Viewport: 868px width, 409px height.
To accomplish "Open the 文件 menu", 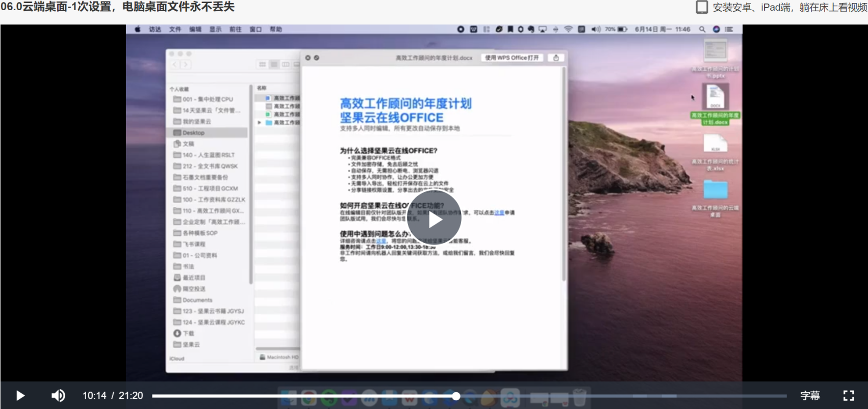I will pyautogui.click(x=175, y=30).
